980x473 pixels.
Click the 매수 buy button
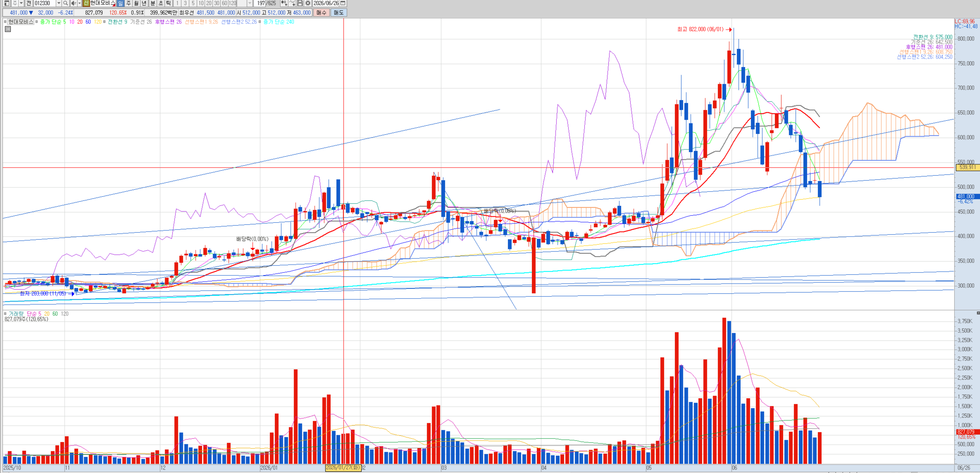coord(322,13)
